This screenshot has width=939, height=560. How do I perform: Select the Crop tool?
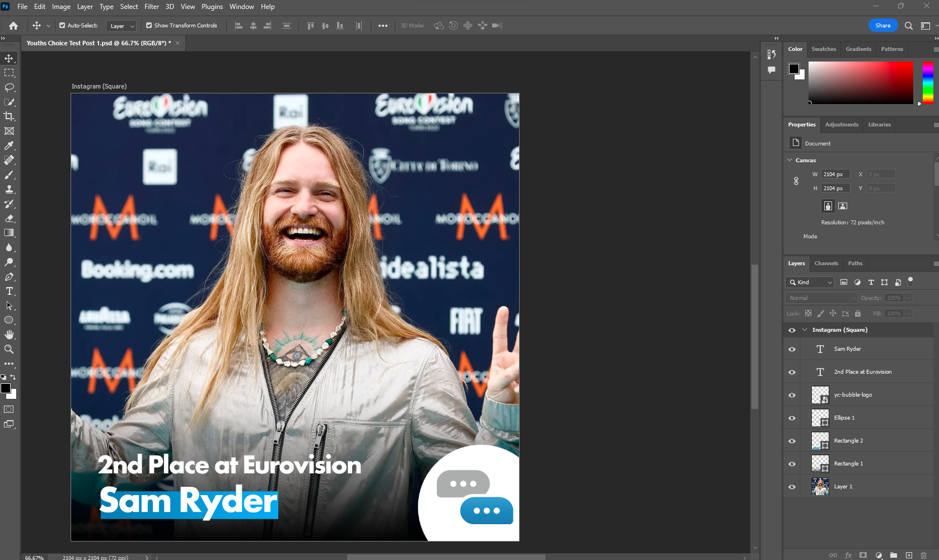click(x=9, y=116)
